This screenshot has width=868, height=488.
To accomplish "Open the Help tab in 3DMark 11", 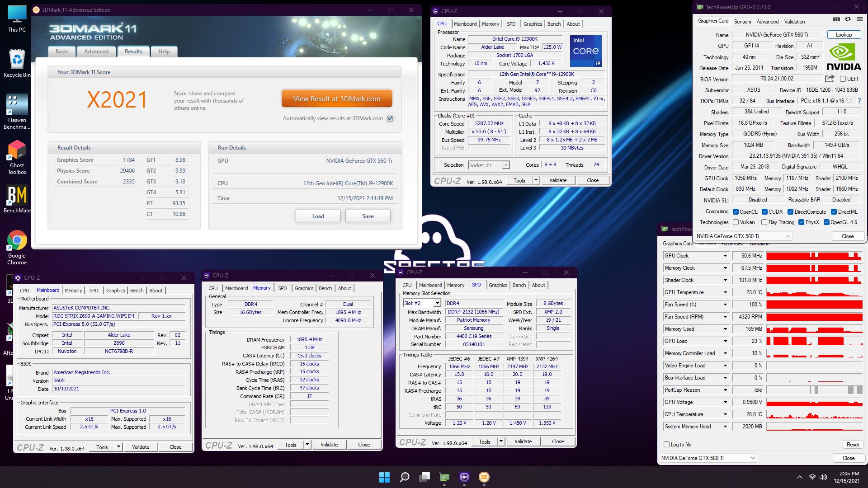I will pyautogui.click(x=164, y=52).
